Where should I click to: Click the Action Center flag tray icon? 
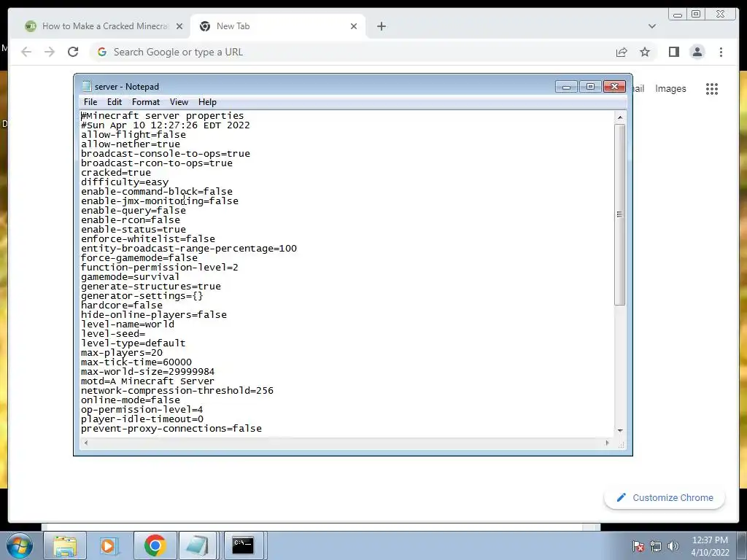(638, 546)
